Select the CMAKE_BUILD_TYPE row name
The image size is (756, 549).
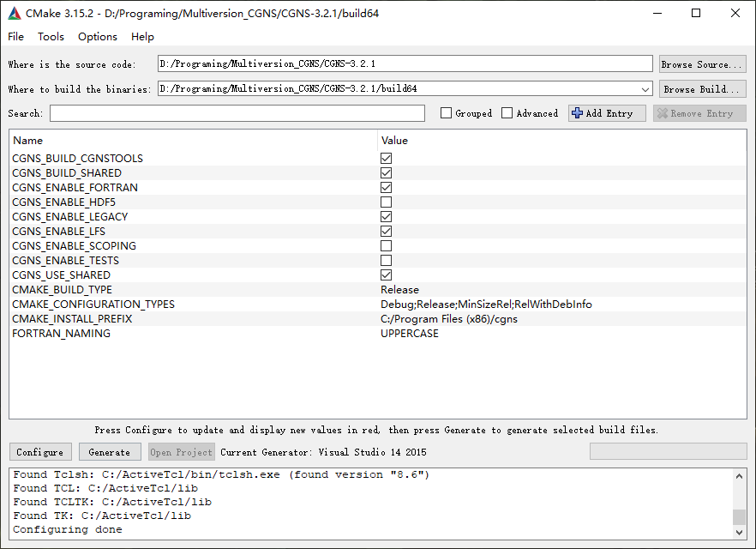[x=63, y=289]
